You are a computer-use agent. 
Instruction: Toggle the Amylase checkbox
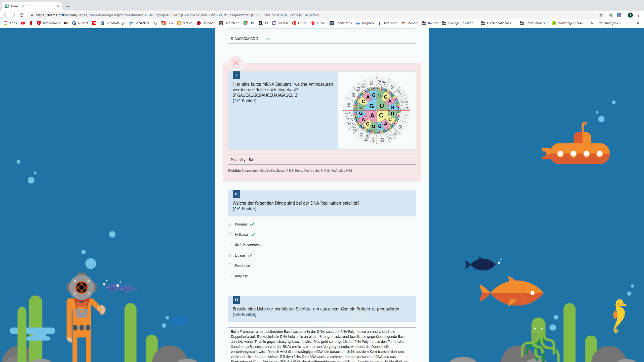230,276
